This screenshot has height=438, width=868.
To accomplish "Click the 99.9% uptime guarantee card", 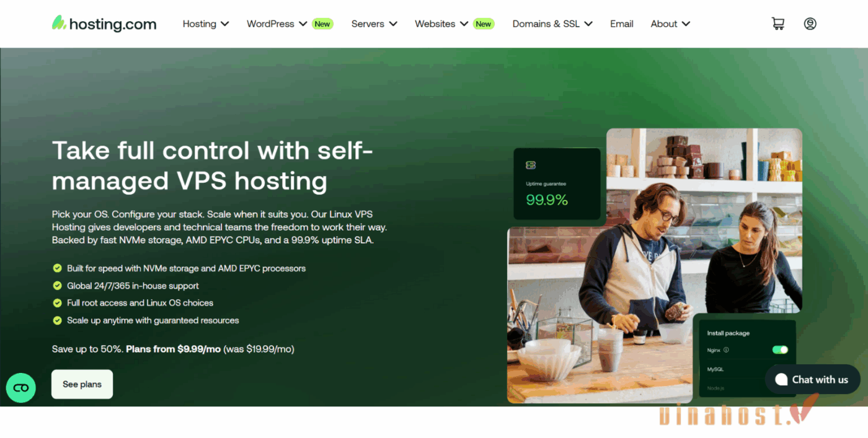I will pos(557,183).
